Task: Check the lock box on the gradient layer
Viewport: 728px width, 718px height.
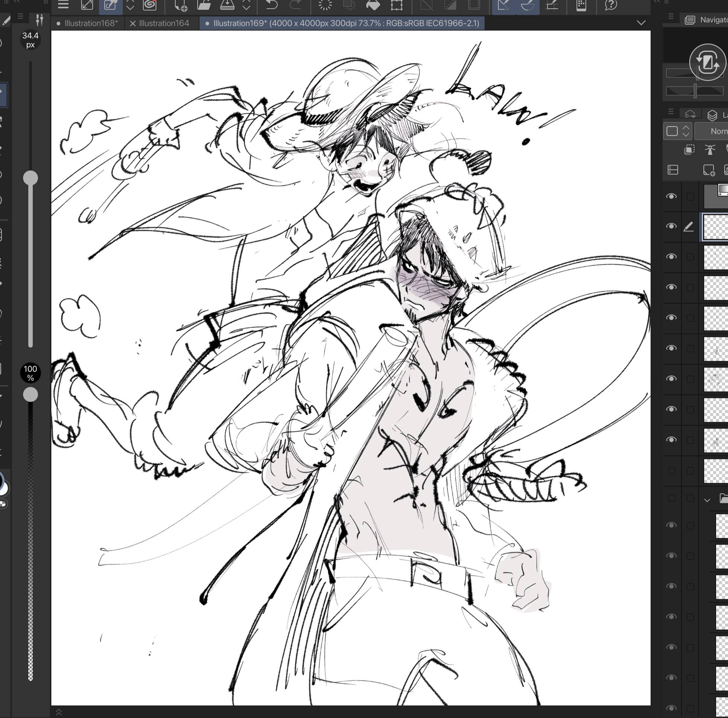Action: tap(690, 196)
